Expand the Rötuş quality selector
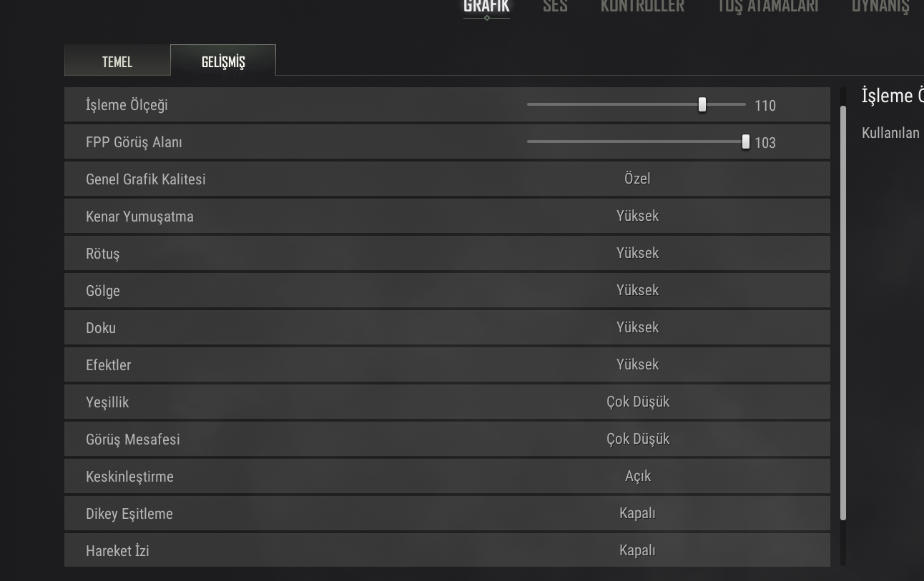Screen dimensions: 924x581 pyautogui.click(x=637, y=253)
